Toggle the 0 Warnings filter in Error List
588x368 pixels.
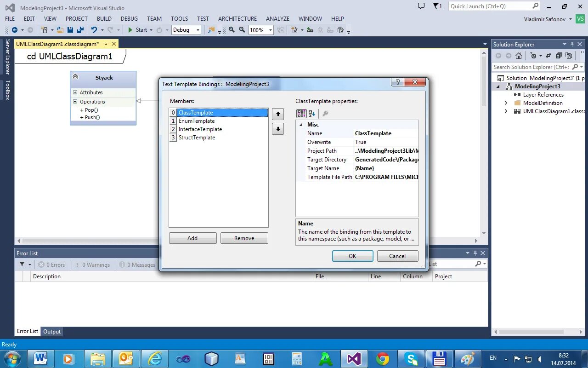pos(91,264)
